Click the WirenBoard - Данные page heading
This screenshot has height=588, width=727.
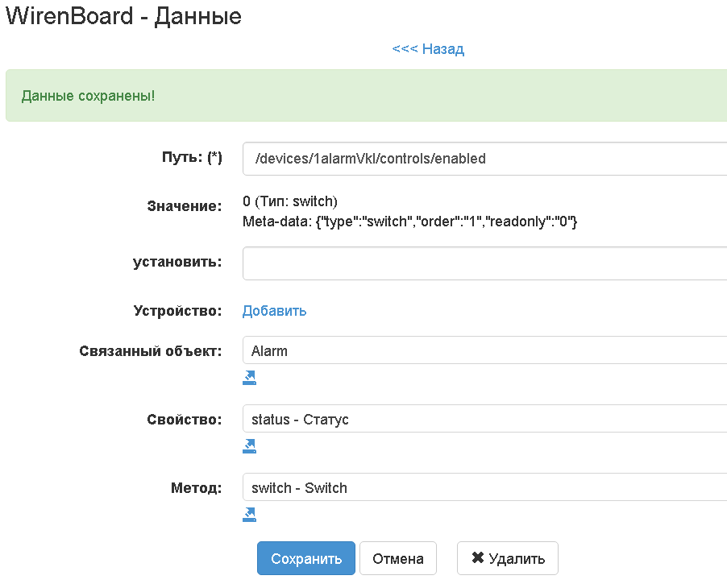pos(123,16)
